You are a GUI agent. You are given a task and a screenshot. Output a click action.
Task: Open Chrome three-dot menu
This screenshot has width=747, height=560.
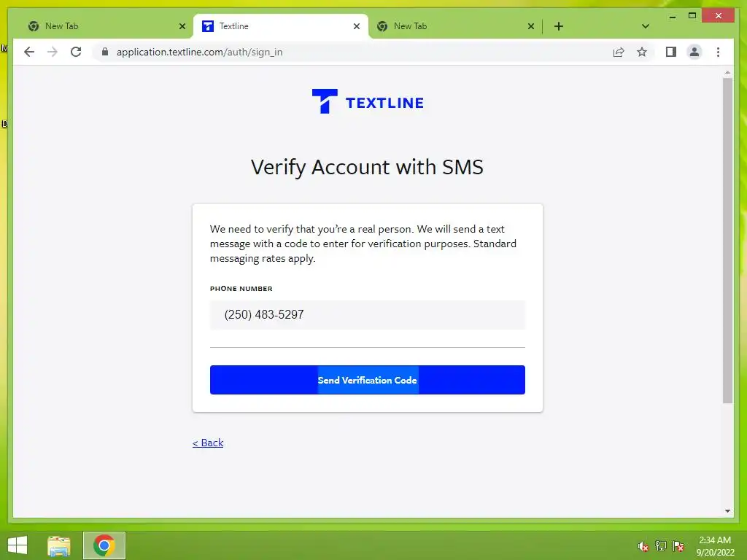718,52
